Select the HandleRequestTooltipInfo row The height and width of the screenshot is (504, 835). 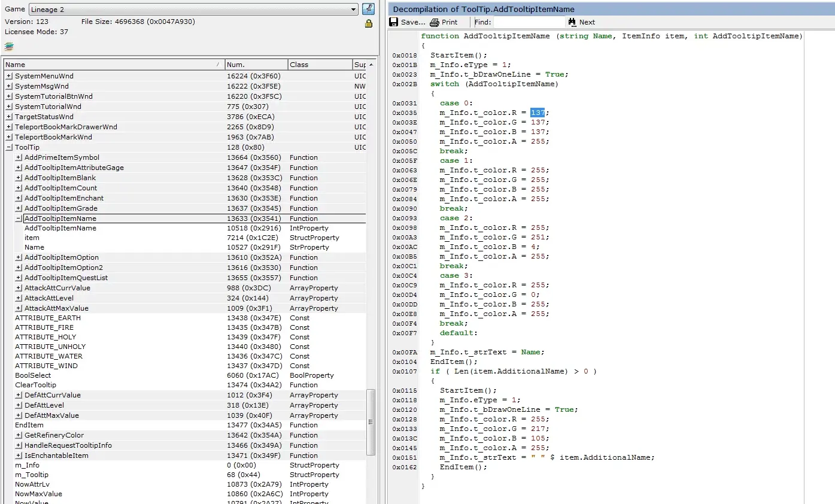[x=185, y=445]
